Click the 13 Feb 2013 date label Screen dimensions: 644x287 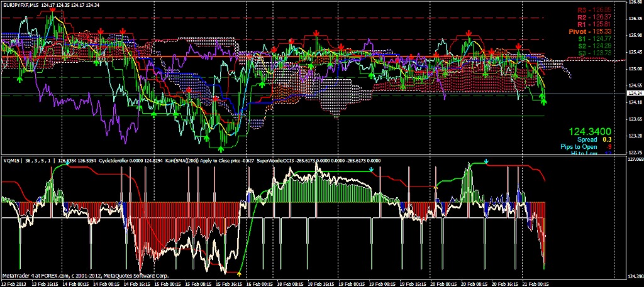tap(14, 284)
